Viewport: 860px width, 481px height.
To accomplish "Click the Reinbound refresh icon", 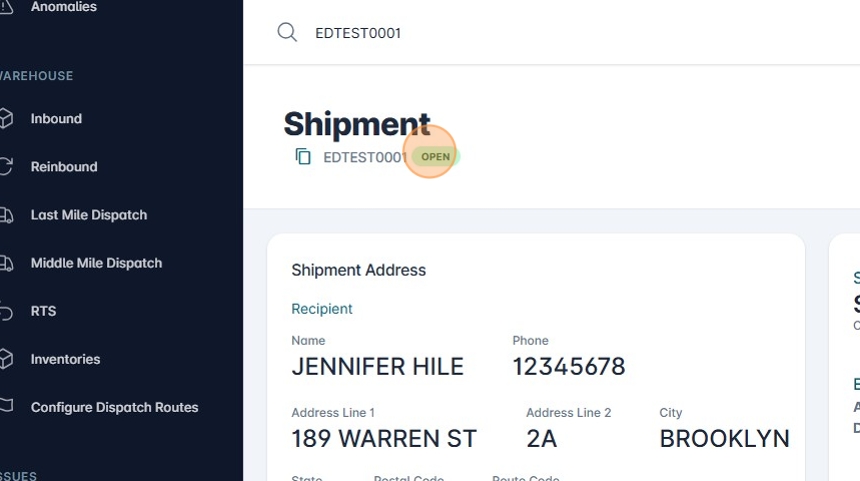I will pyautogui.click(x=6, y=167).
